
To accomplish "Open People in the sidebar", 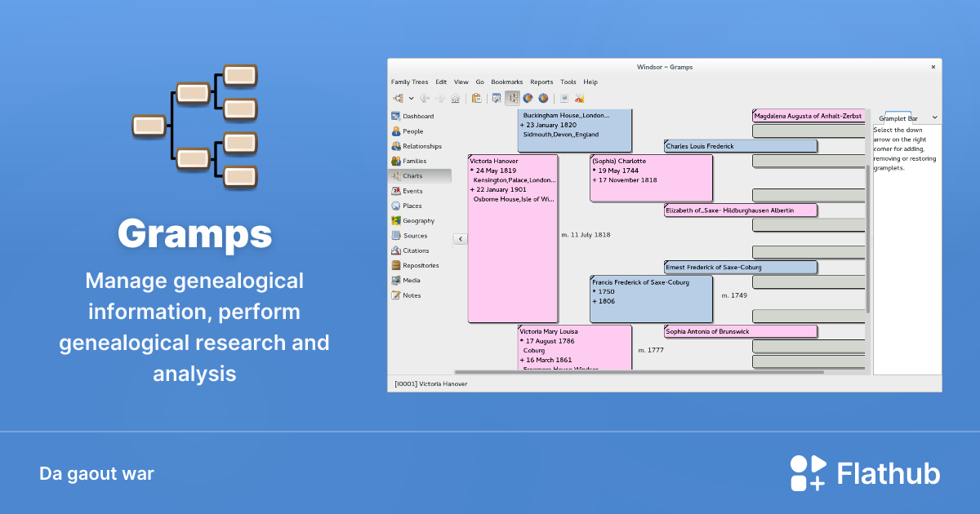I will pyautogui.click(x=412, y=131).
